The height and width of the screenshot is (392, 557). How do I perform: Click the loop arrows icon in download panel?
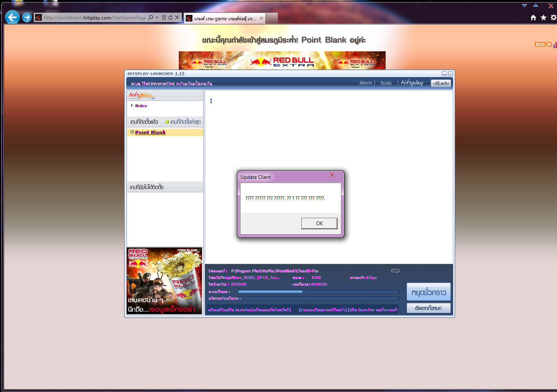coord(395,271)
